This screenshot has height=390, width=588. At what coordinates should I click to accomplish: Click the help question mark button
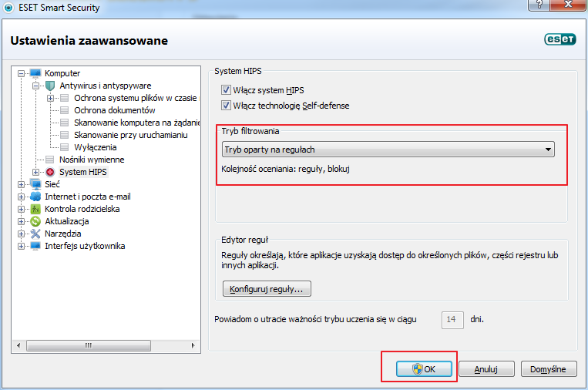539,5
